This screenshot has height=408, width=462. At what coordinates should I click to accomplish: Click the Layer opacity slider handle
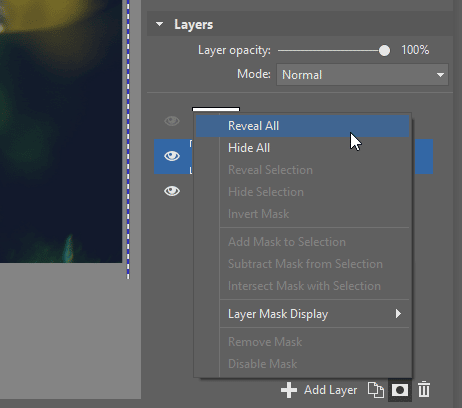pyautogui.click(x=384, y=51)
